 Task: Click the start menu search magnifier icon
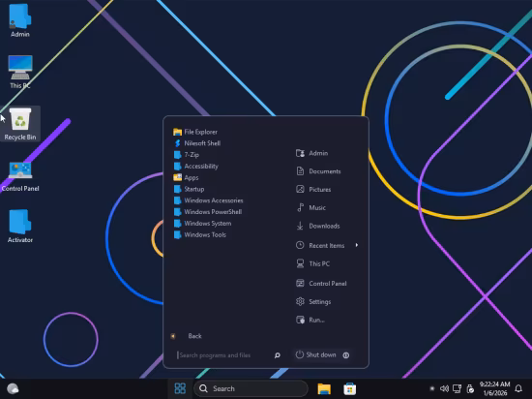278,355
